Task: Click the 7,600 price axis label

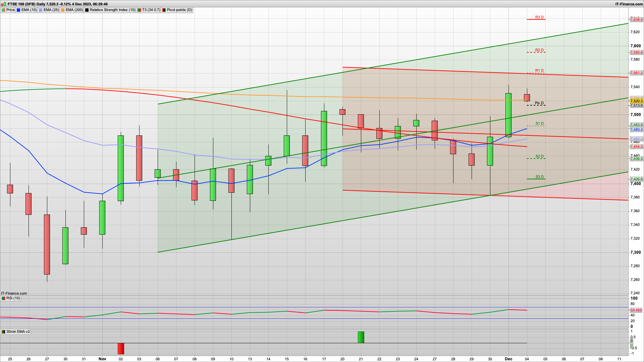Action: point(636,46)
